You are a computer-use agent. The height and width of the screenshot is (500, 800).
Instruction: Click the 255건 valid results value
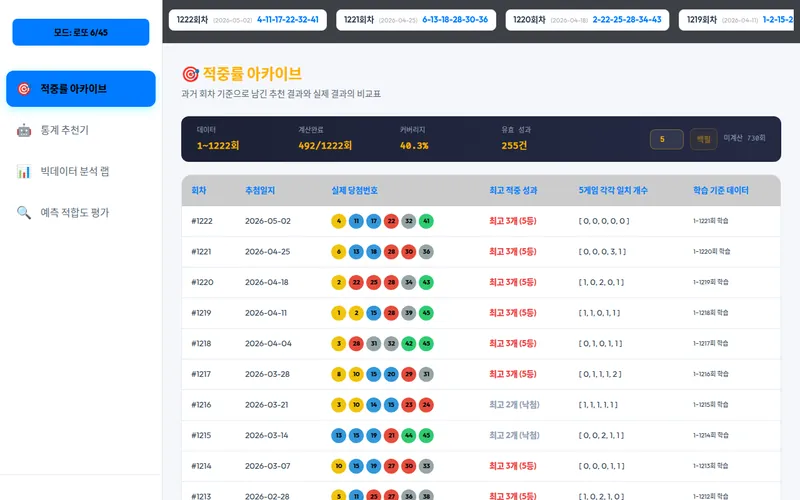[x=514, y=145]
